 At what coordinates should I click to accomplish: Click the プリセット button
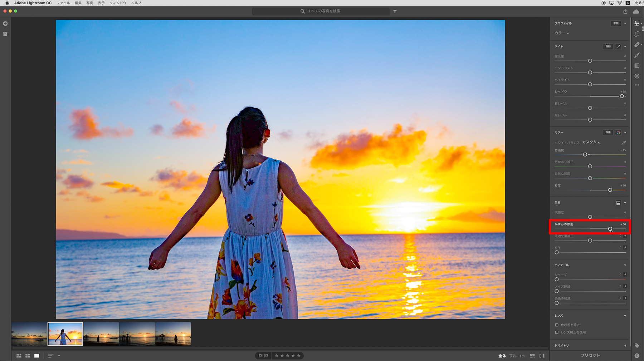point(590,355)
